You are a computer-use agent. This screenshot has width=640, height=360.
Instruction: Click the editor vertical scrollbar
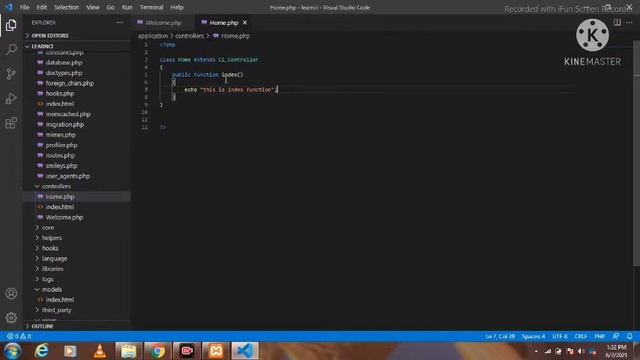(636, 153)
